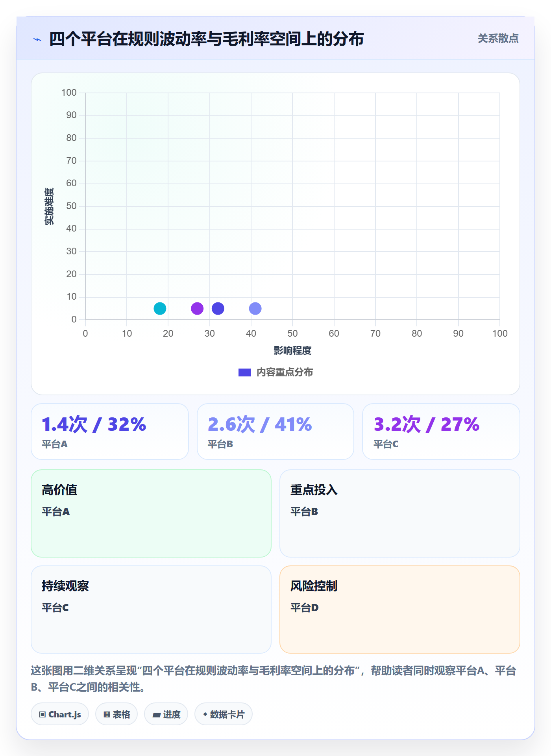Click the 内容重点分布 legend label

pyautogui.click(x=285, y=372)
